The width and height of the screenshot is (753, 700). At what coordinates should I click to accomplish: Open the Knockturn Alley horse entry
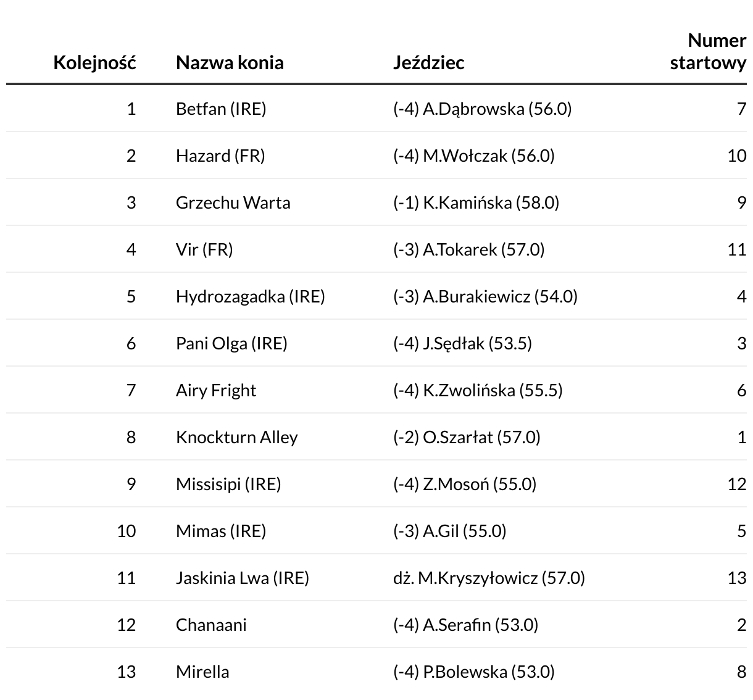236,438
